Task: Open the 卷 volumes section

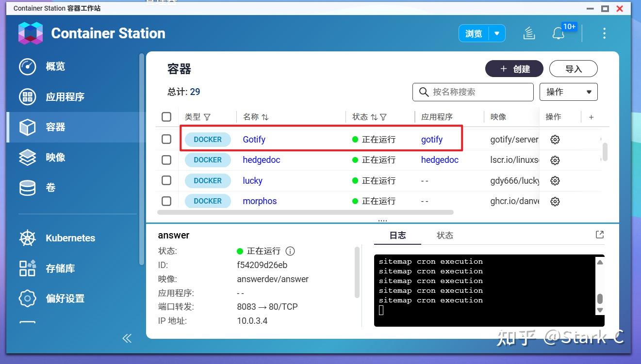Action: pos(50,188)
